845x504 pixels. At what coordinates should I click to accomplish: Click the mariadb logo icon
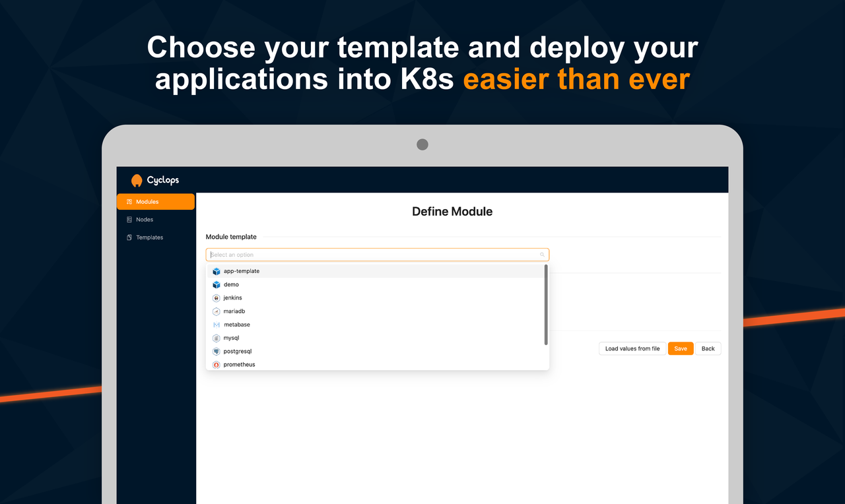(x=217, y=311)
